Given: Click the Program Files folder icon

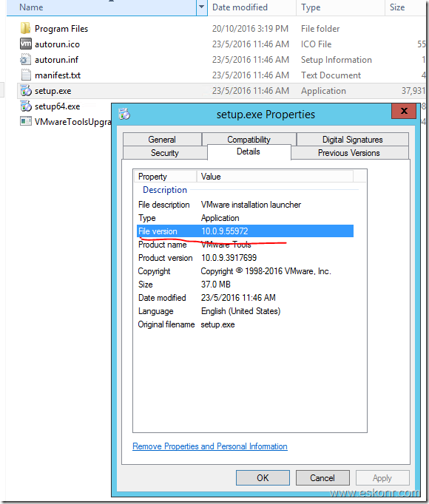Looking at the screenshot, I should (25, 29).
